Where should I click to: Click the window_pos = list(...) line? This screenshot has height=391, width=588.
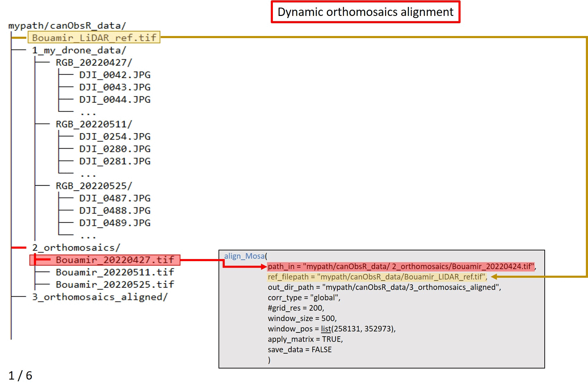(x=332, y=329)
